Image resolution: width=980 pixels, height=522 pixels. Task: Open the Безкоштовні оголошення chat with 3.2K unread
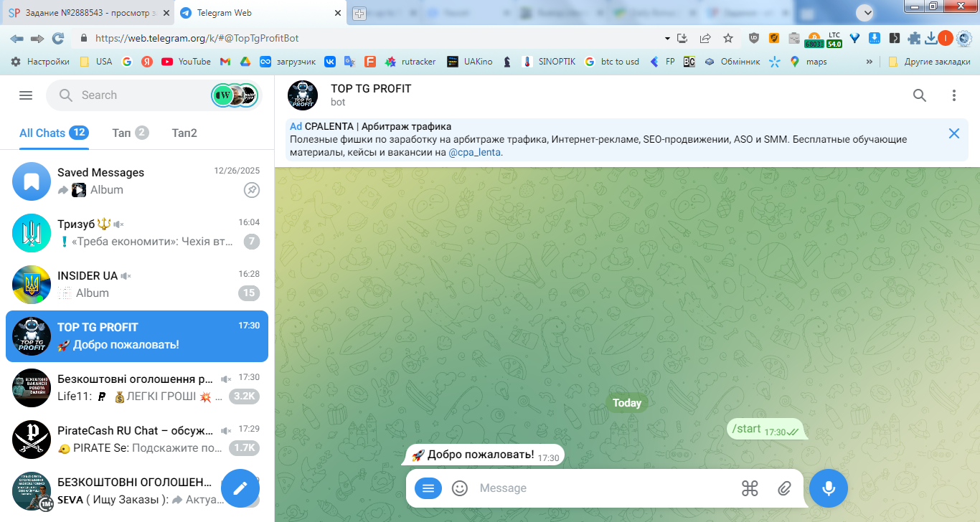coord(137,388)
